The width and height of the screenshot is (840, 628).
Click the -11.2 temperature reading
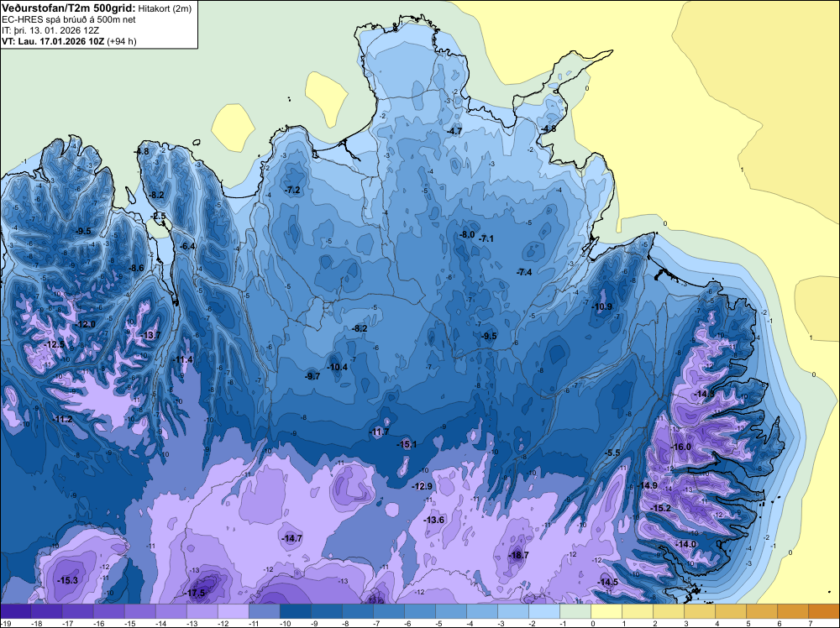tap(62, 419)
